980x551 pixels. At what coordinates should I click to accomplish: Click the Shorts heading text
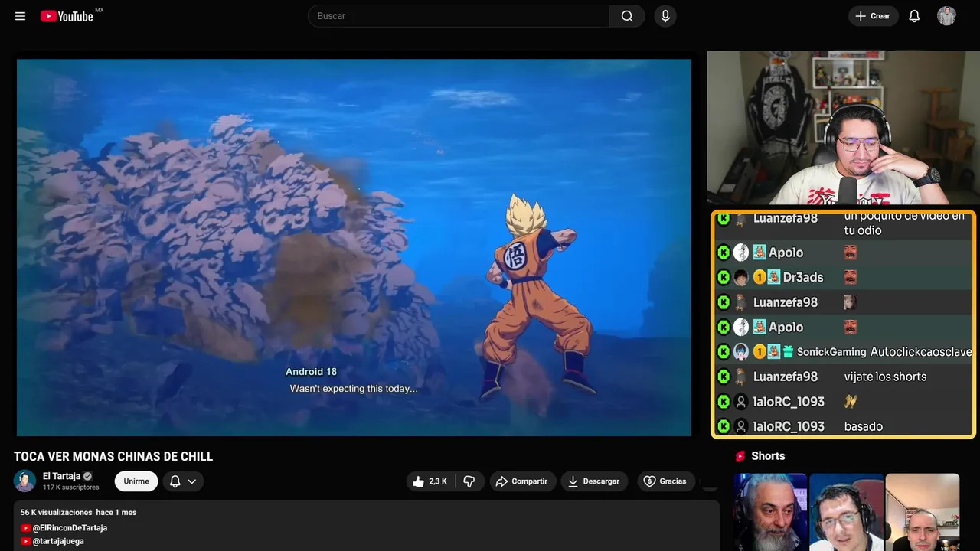pos(768,456)
